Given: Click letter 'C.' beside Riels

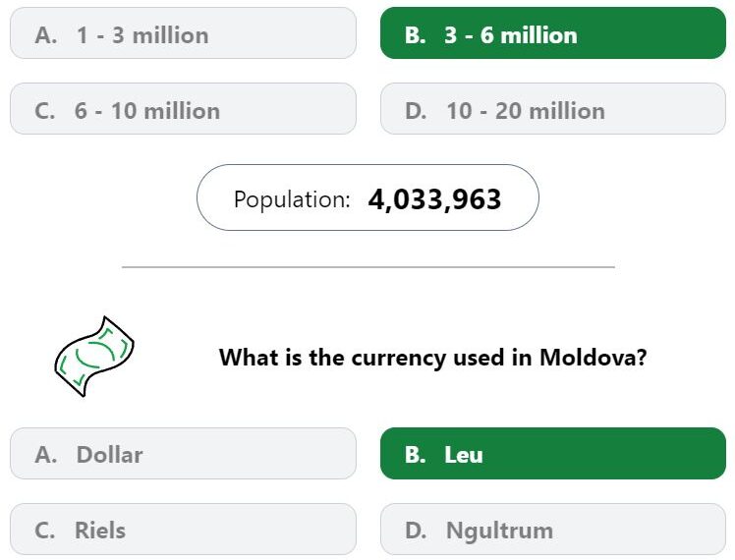Looking at the screenshot, I should pyautogui.click(x=45, y=531).
